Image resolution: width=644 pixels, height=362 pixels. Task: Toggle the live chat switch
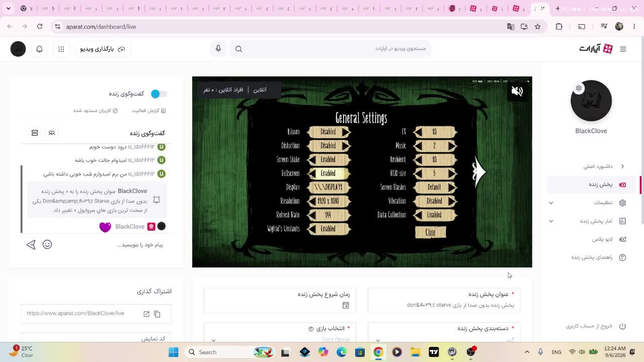tap(158, 94)
